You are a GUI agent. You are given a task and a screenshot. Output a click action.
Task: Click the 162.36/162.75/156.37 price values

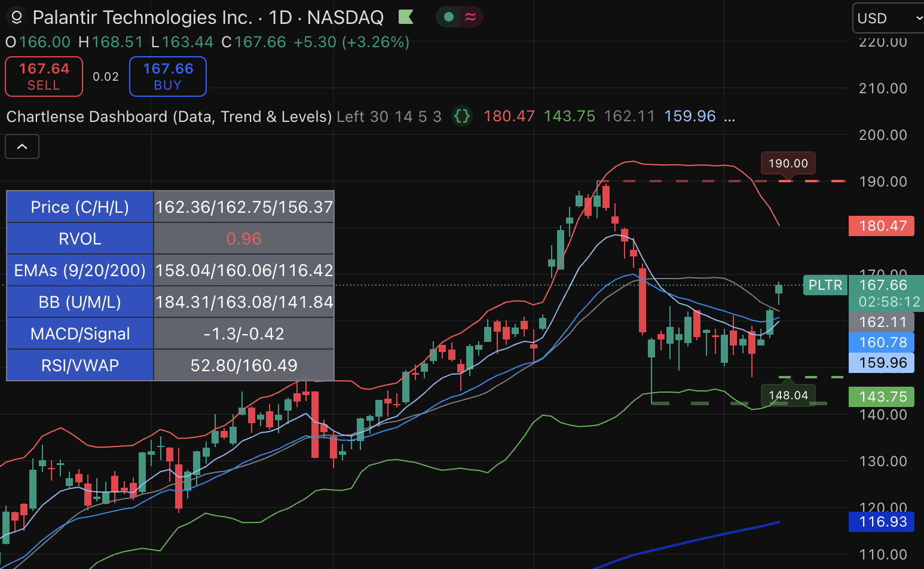[x=244, y=207]
